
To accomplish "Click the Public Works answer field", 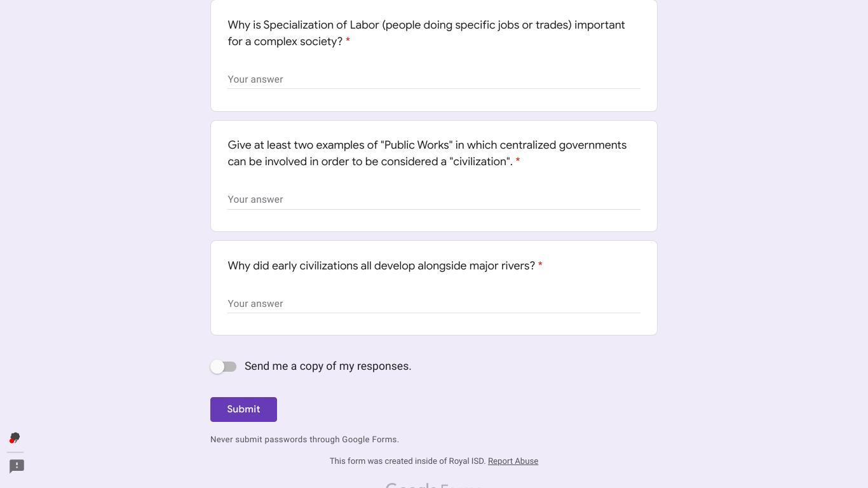I will (433, 200).
